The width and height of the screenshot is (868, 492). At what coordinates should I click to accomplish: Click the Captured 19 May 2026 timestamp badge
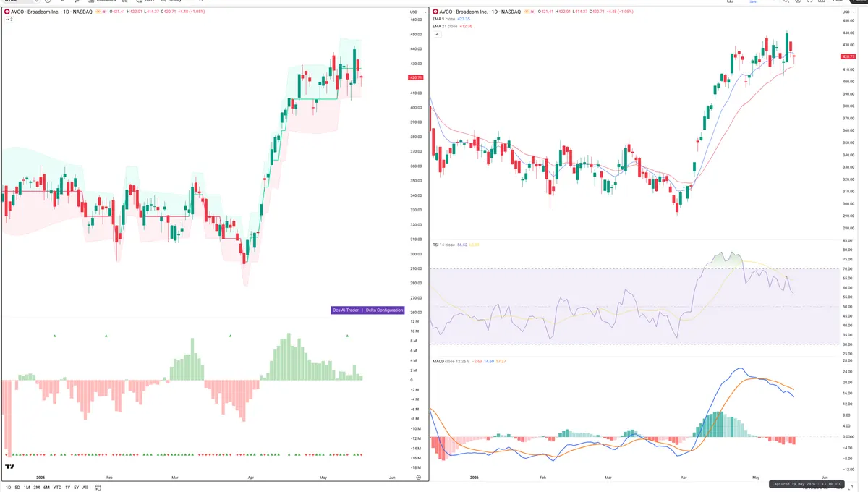pyautogui.click(x=806, y=483)
